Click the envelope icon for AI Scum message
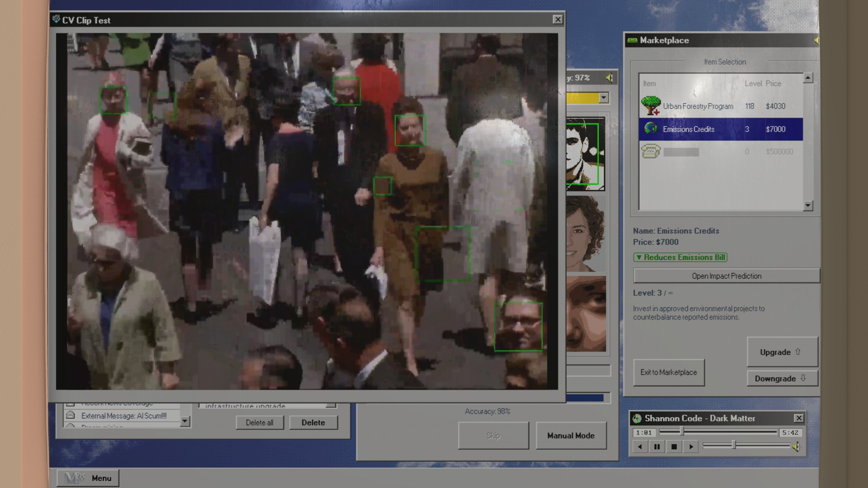The width and height of the screenshot is (868, 488). click(71, 415)
